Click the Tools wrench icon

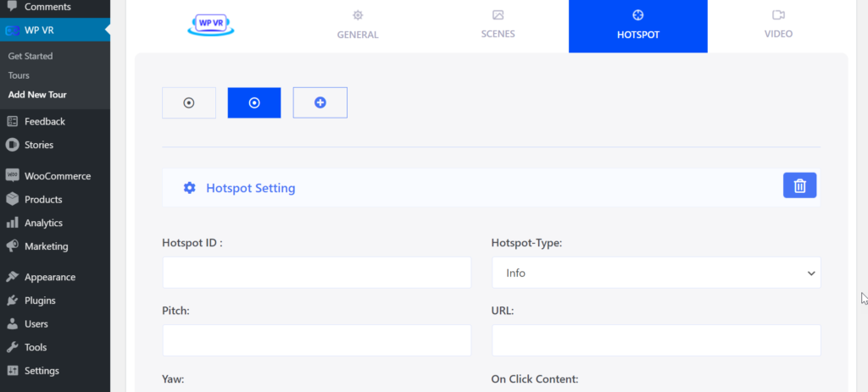pos(12,347)
